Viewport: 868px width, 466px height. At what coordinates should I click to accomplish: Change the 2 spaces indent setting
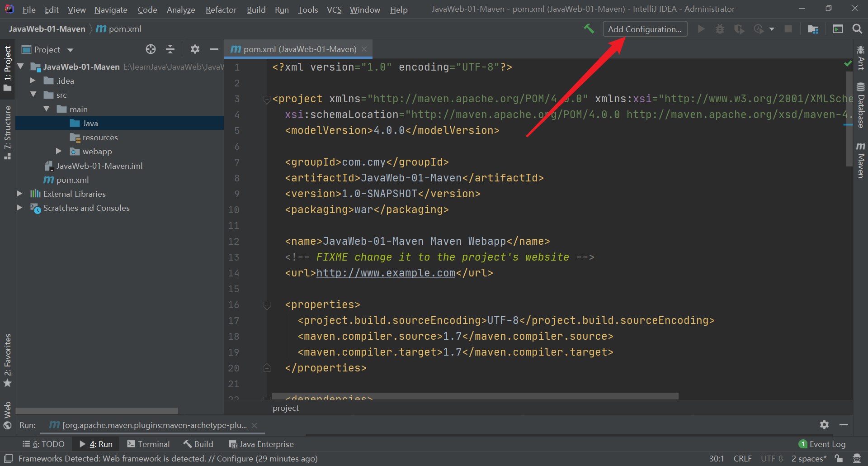point(808,458)
